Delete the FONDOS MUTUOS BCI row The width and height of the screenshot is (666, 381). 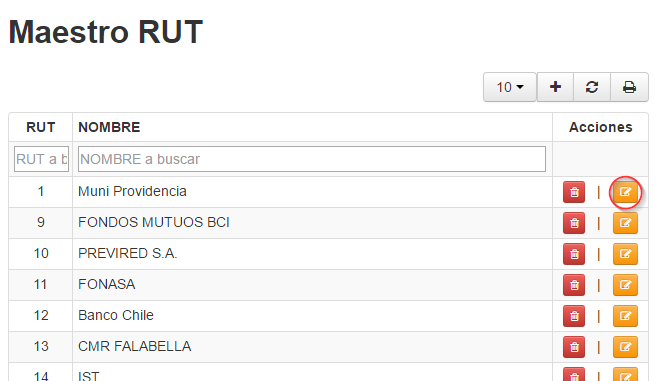point(574,223)
